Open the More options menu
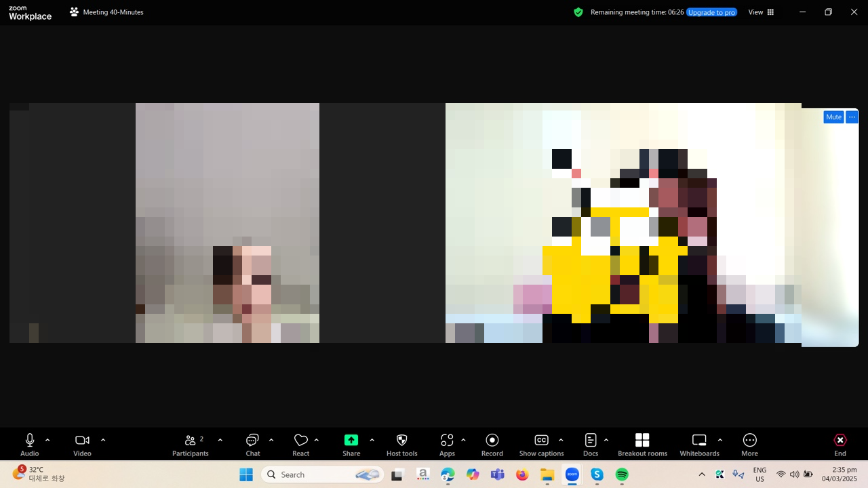This screenshot has width=868, height=488. [x=749, y=445]
